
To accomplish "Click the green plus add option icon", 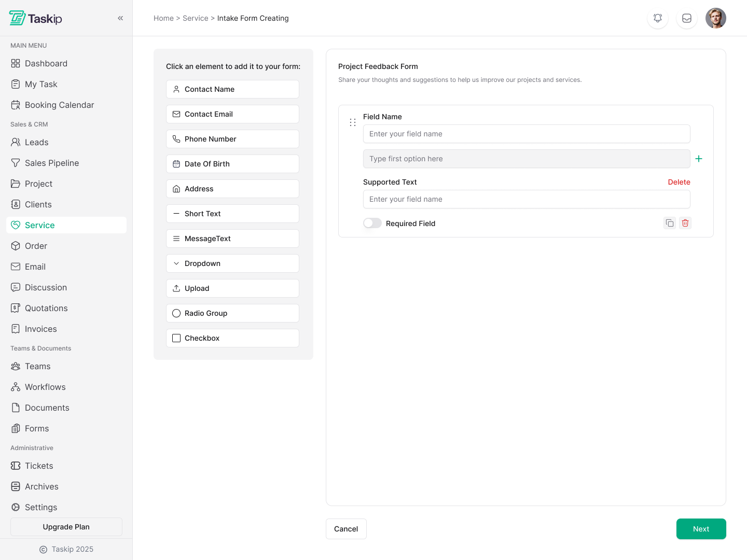I will click(x=699, y=159).
